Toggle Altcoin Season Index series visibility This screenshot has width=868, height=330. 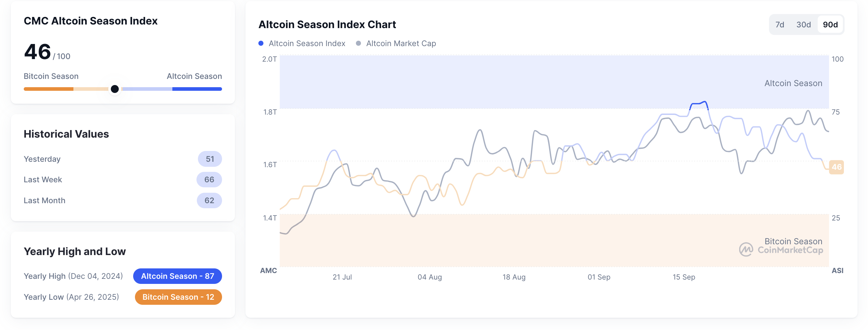point(307,44)
